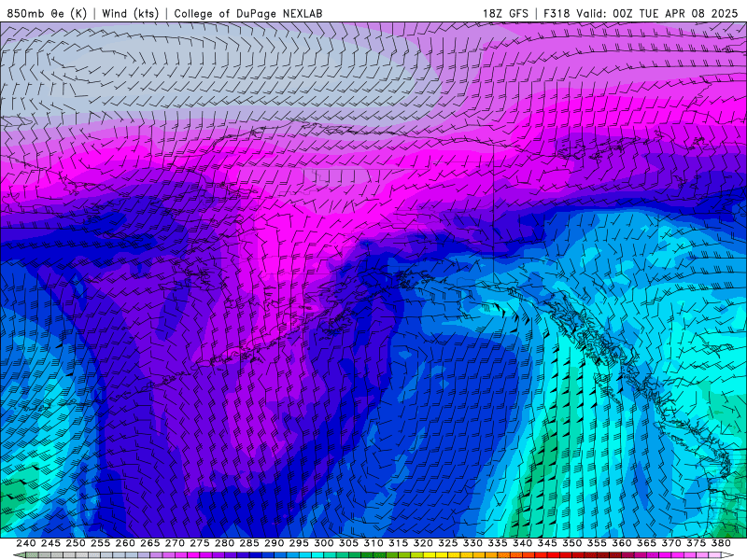Viewport: 747px width, 560px height.
Task: Click 'Valid: 00Z TUE APR 08 2025' text
Action: pyautogui.click(x=657, y=13)
